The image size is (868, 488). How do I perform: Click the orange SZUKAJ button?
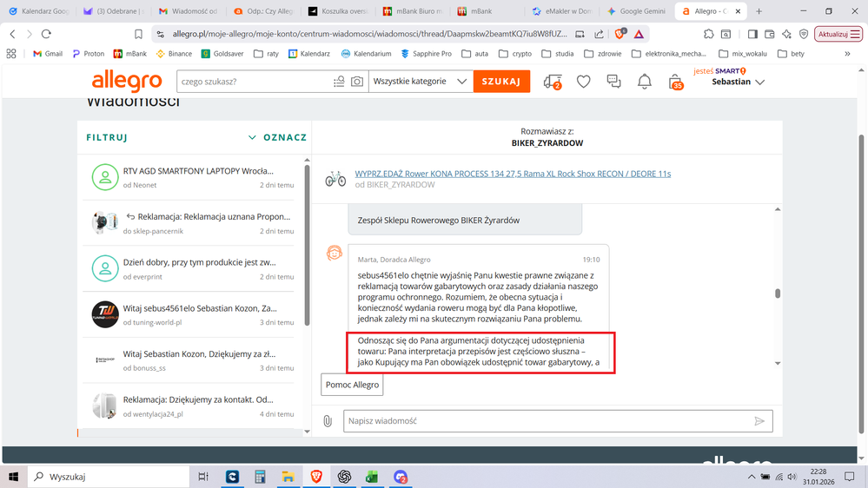pyautogui.click(x=501, y=82)
